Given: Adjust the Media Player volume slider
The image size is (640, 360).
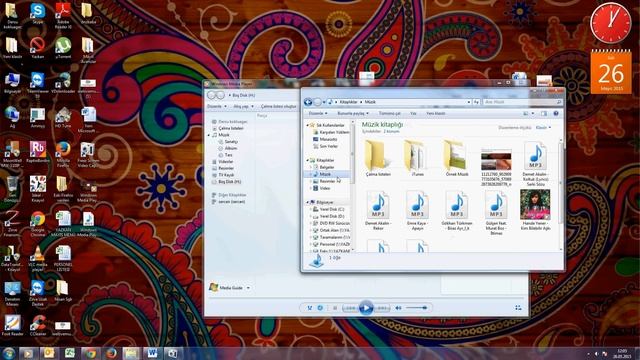Looking at the screenshot, I should tap(416, 308).
